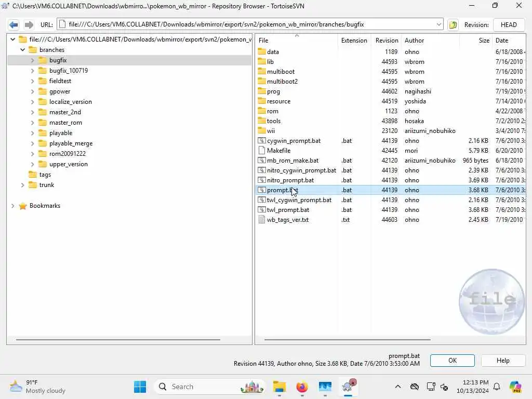The image size is (532, 399).
Task: Click the Makefile blank file icon
Action: (262, 150)
